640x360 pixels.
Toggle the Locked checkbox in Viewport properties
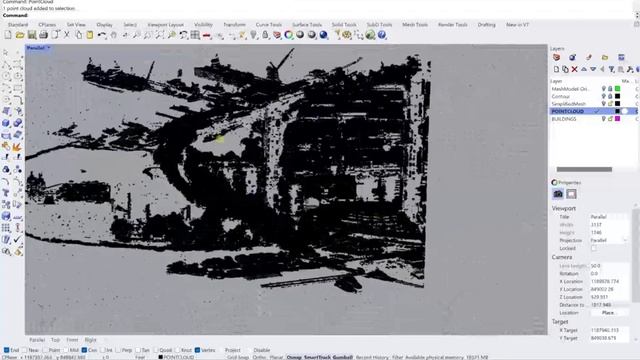594,248
